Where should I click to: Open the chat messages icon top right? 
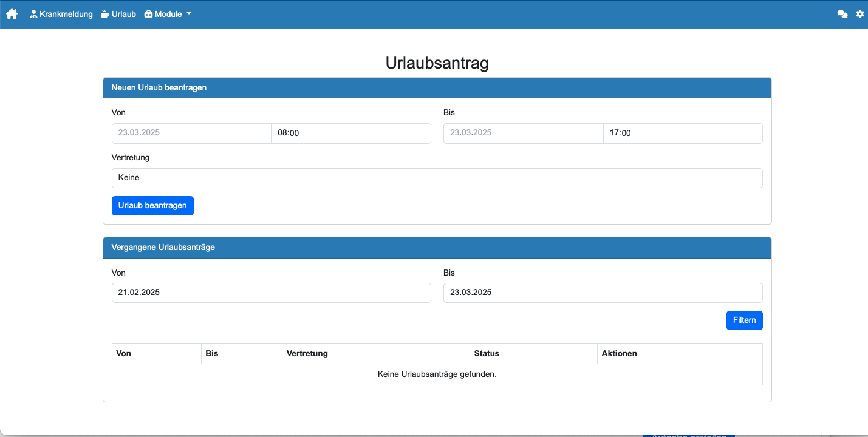coord(842,13)
